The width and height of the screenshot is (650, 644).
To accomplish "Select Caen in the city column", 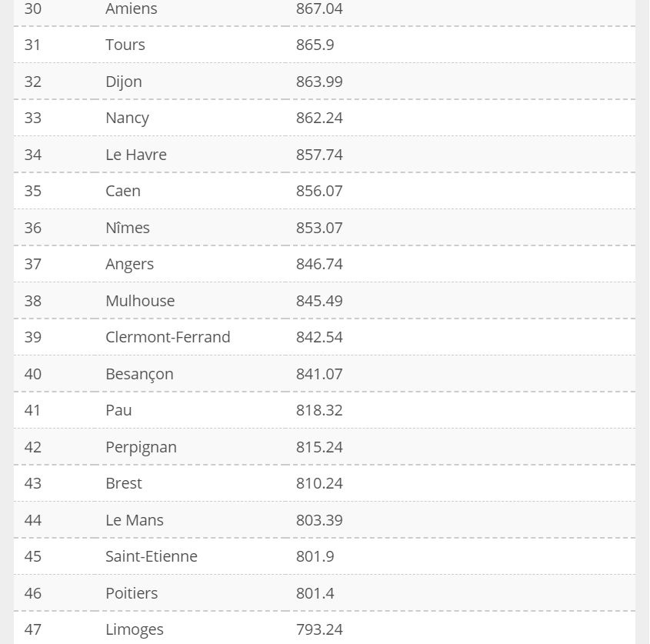I will click(123, 191).
